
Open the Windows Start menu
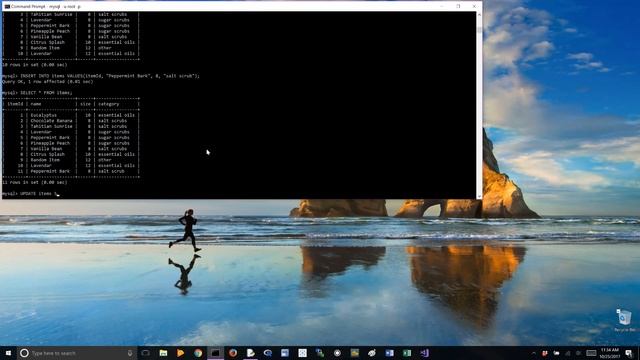click(8, 353)
